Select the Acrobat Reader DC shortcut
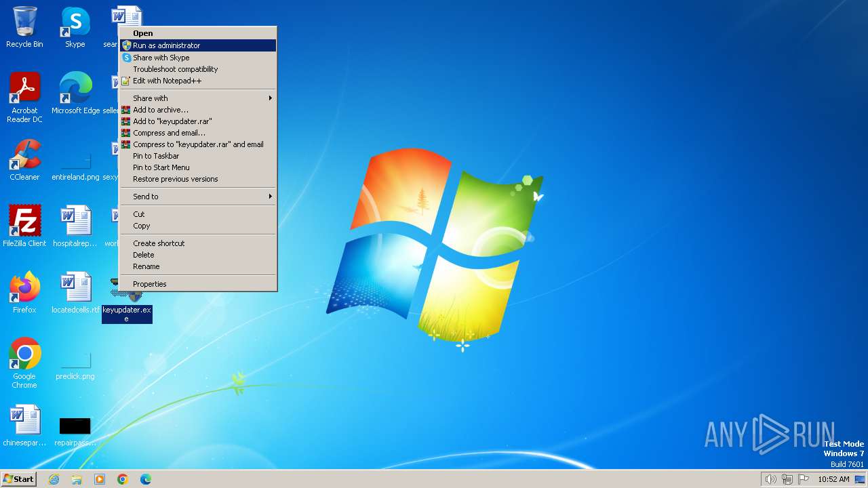Screen dimensions: 868x488 pos(24,97)
